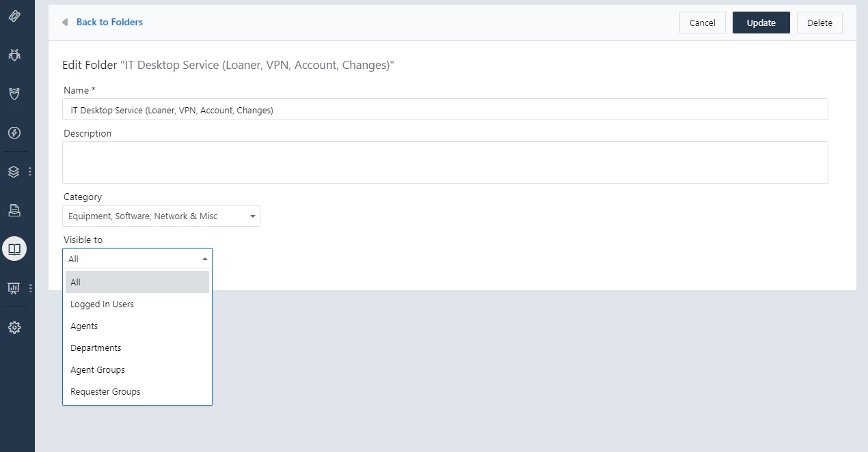The image size is (868, 452).
Task: Select Agent Groups option
Action: (x=137, y=369)
